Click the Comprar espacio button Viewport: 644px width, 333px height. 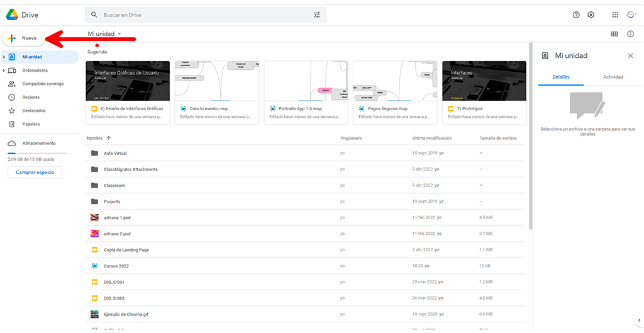coord(35,172)
